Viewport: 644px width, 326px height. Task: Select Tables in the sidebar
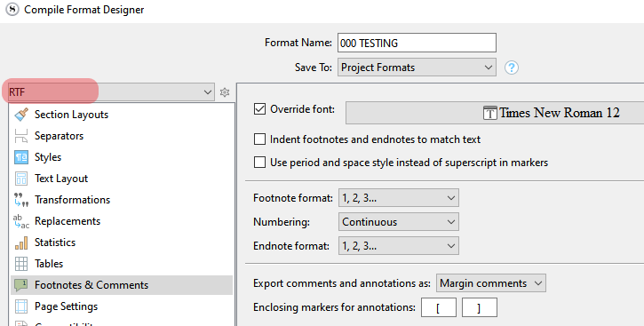tap(122, 264)
